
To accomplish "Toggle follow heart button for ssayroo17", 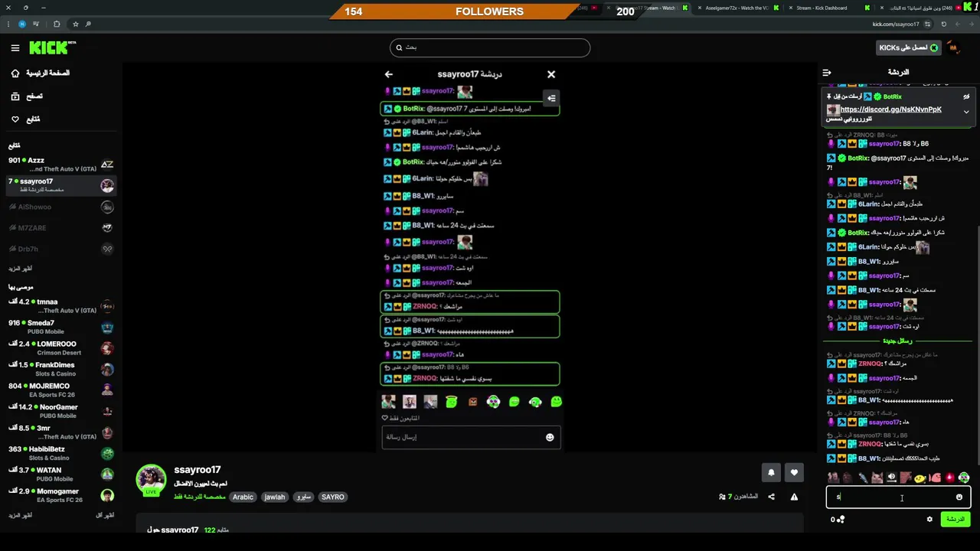I will coord(794,473).
